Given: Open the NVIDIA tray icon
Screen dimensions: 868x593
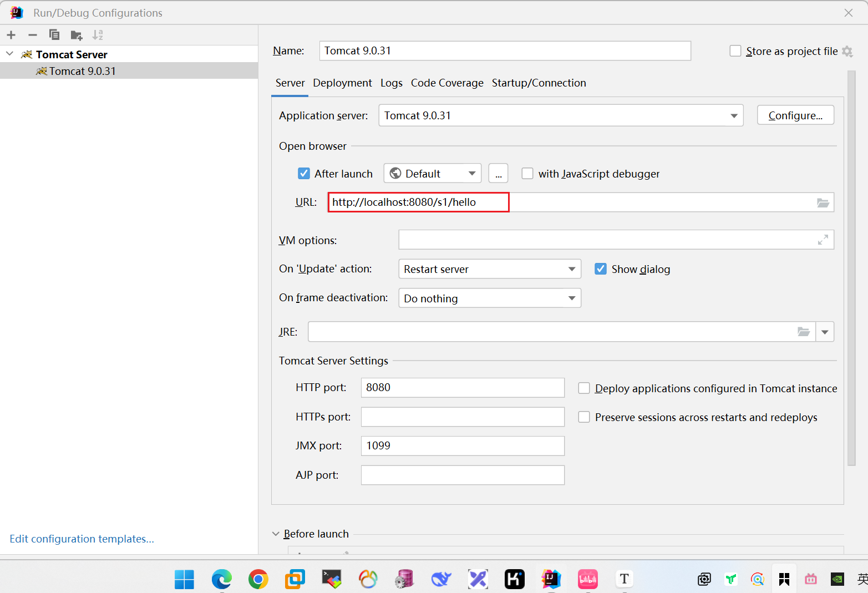Looking at the screenshot, I should (837, 579).
